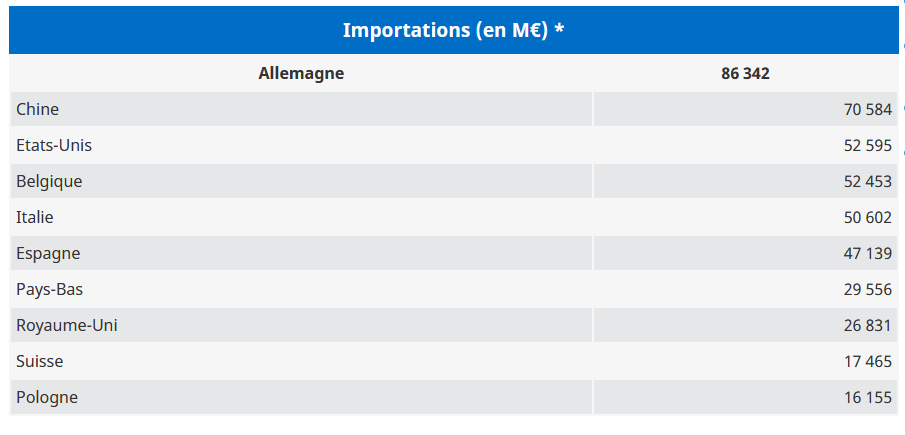Viewport: 905px width, 435px height.
Task: Click the 52 595 import value
Action: pyautogui.click(x=867, y=145)
